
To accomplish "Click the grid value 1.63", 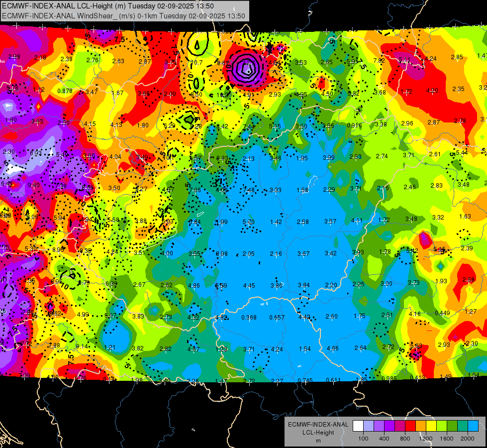I will (x=465, y=217).
